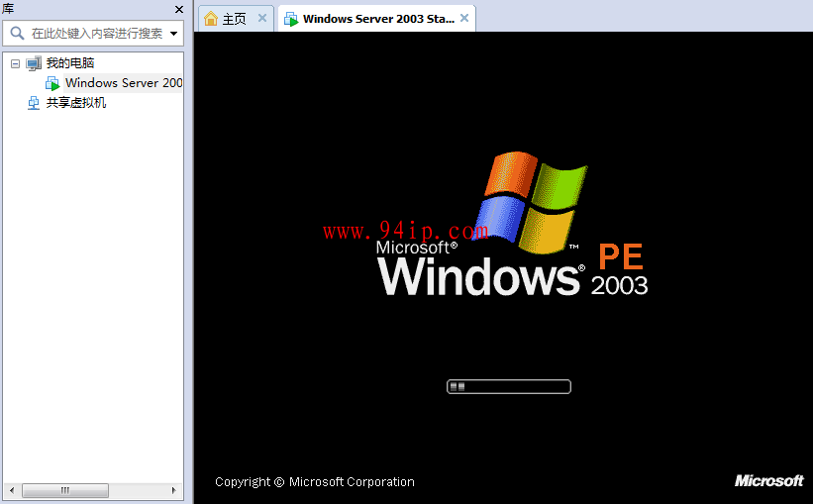813x504 pixels.
Task: Click the 库 panel title
Action: point(8,9)
